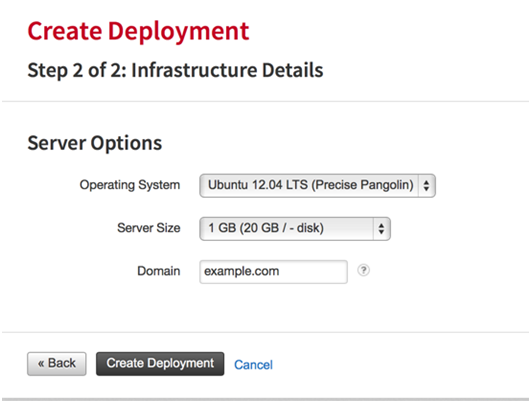Click the Server Options section heading
This screenshot has width=531, height=403.
[x=95, y=143]
